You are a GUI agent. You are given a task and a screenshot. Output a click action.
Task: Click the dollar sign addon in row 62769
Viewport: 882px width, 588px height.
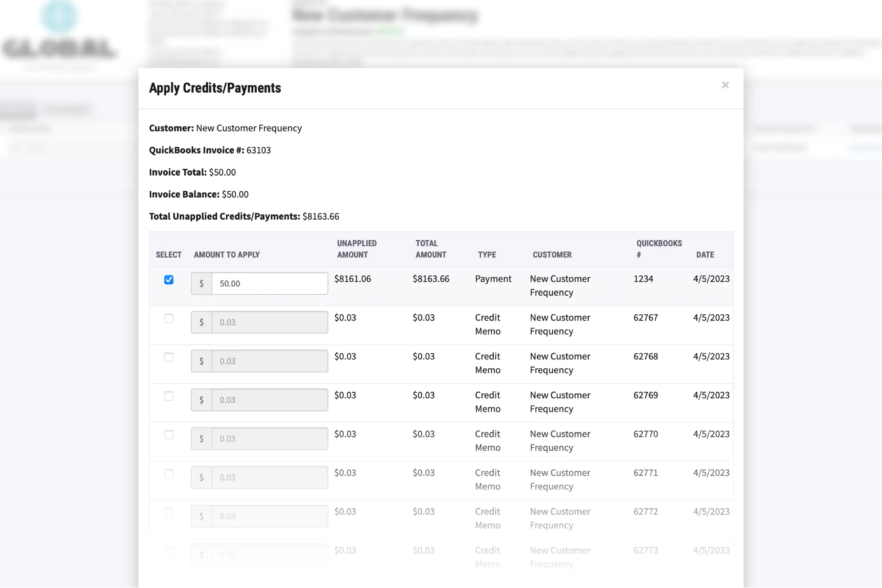pos(201,400)
